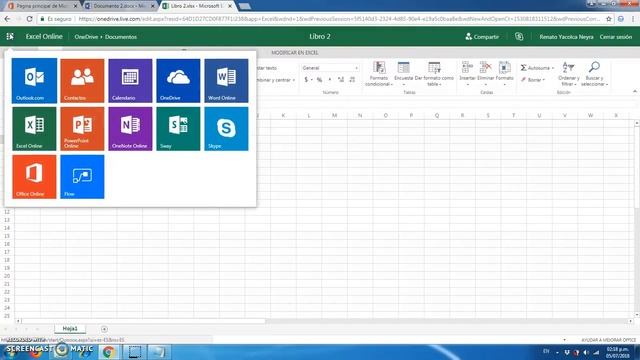The width and height of the screenshot is (640, 360).
Task: Launch Word Online from the app grid
Action: 226,80
